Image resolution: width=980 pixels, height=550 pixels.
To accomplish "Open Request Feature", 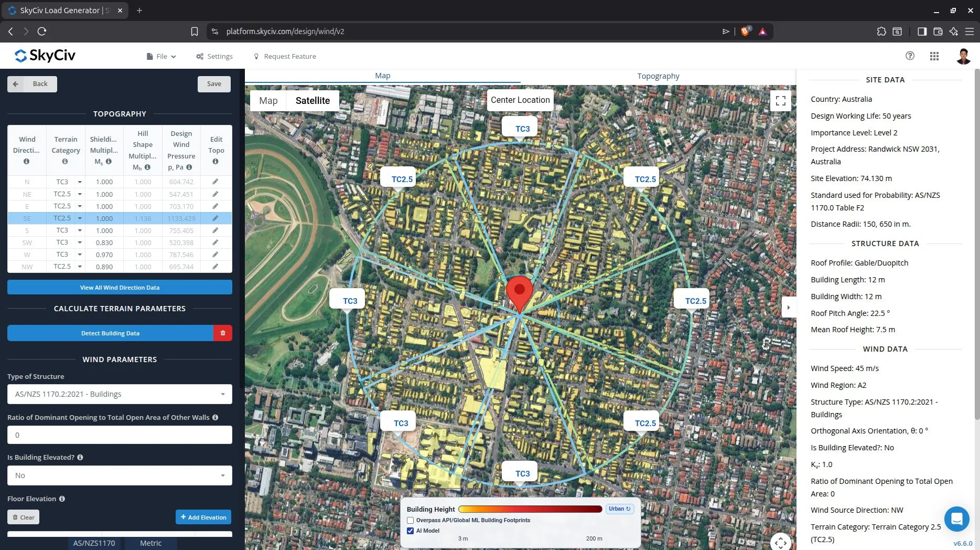I will pyautogui.click(x=285, y=56).
